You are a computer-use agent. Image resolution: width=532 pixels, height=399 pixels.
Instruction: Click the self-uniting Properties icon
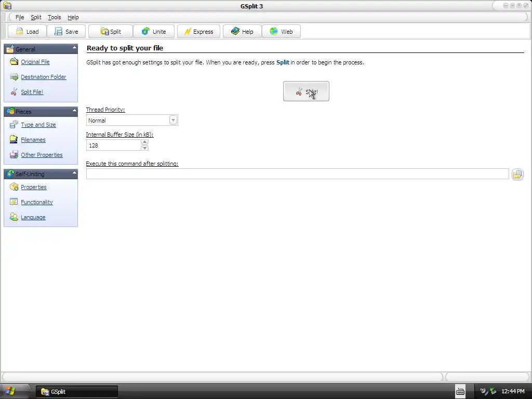[14, 187]
